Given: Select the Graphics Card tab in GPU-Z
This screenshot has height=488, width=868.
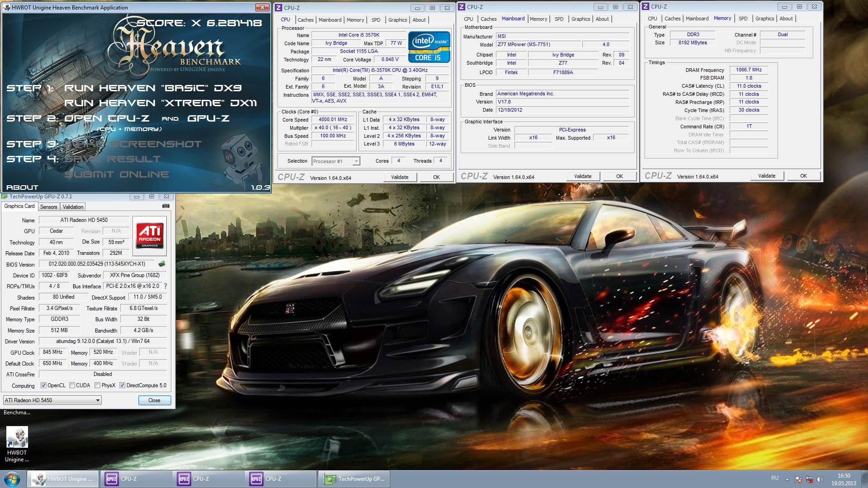Looking at the screenshot, I should 19,206.
